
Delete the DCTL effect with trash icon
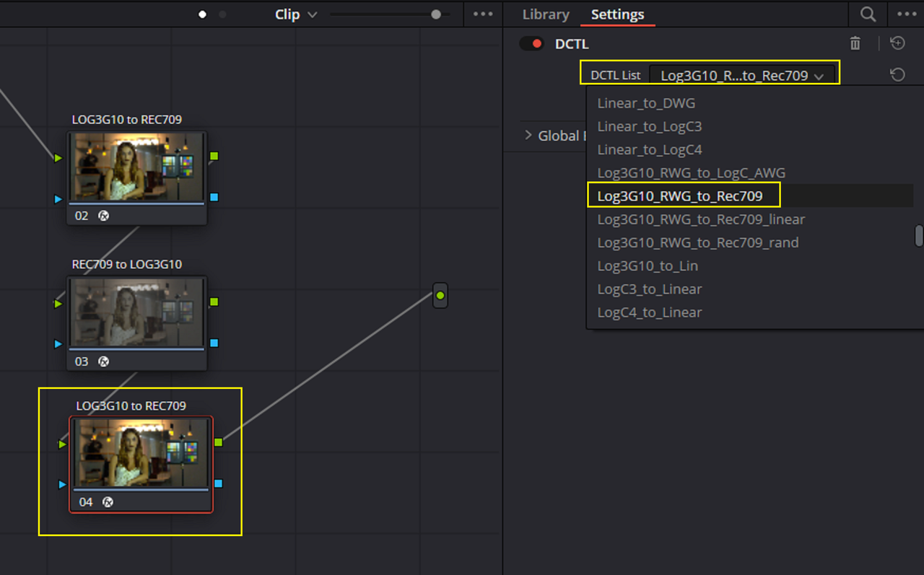pyautogui.click(x=855, y=44)
